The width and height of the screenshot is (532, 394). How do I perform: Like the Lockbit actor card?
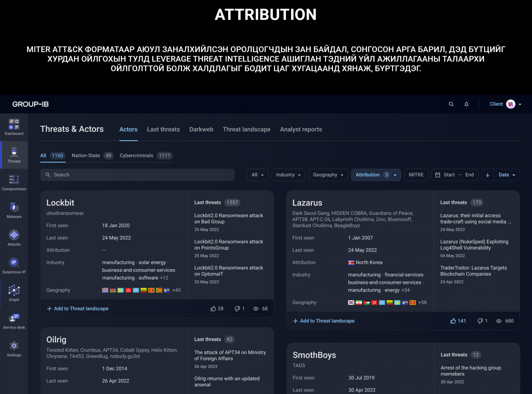213,309
